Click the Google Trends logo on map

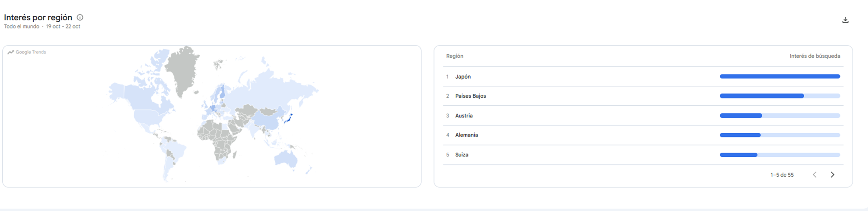tap(27, 52)
